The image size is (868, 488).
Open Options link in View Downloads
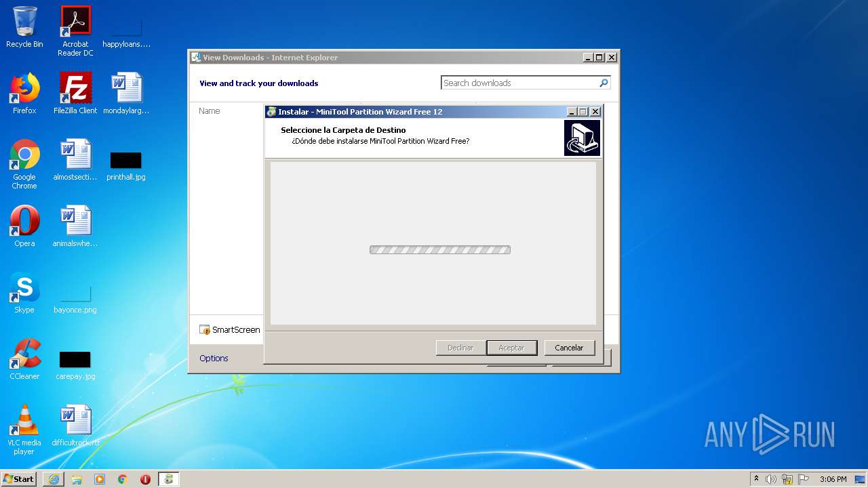click(214, 359)
